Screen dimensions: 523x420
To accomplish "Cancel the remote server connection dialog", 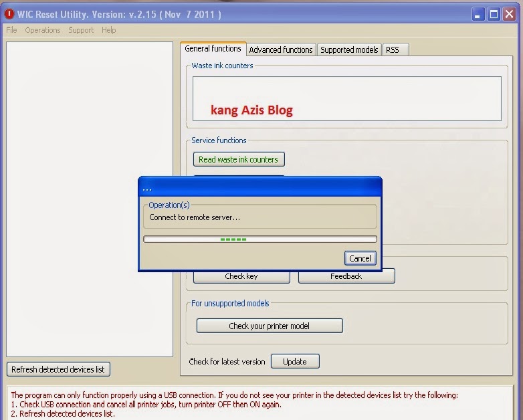I will [360, 258].
